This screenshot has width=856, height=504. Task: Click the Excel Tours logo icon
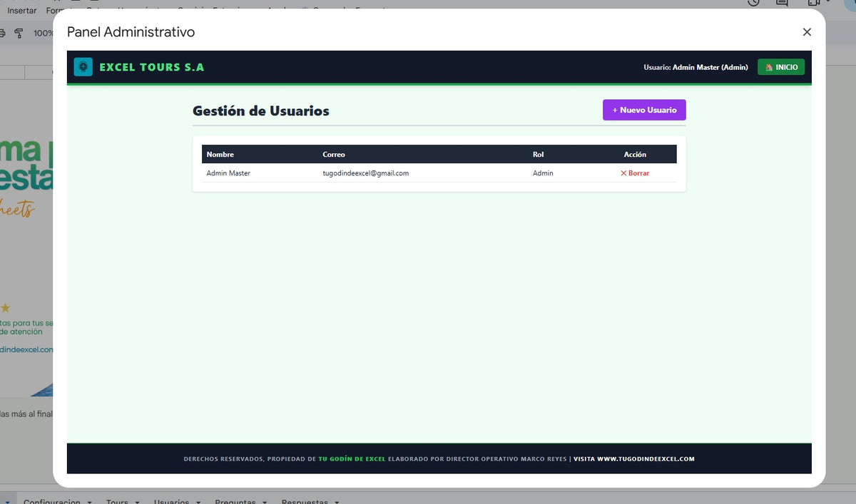[x=83, y=67]
